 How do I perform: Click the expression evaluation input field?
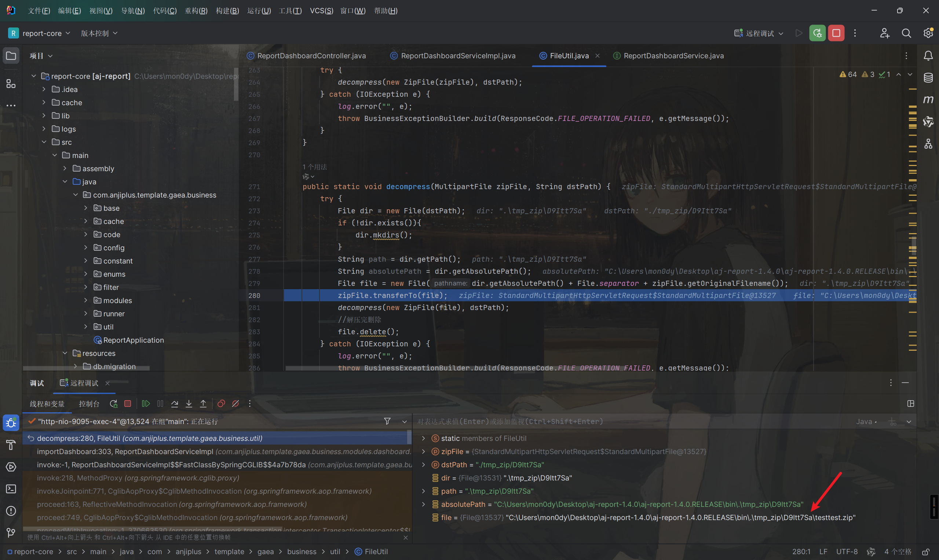pyautogui.click(x=634, y=421)
